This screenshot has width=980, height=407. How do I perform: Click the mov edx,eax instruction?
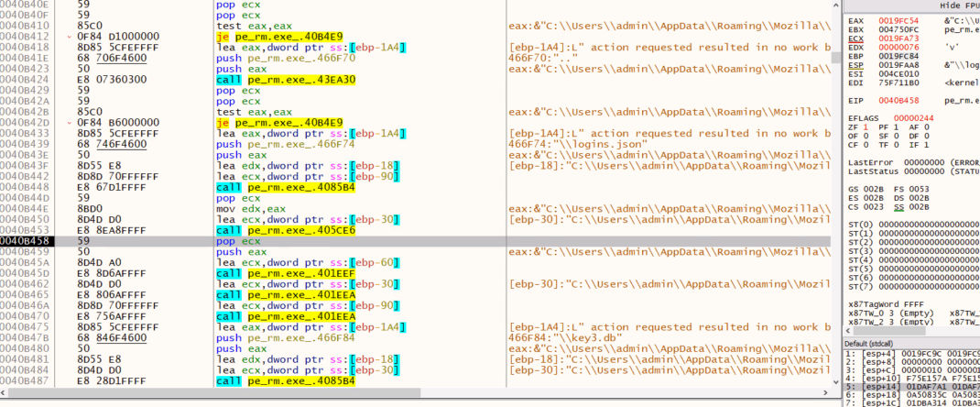pos(251,209)
